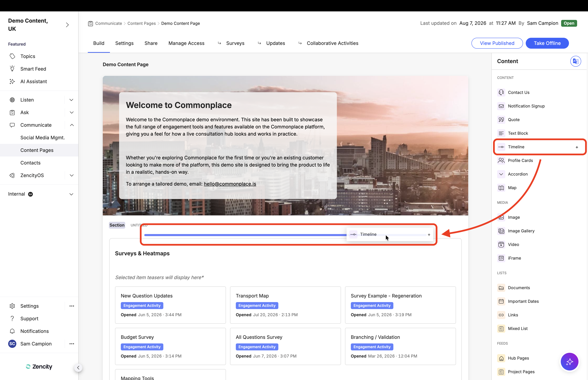588x380 pixels.
Task: Select the Content Pages sidebar item
Action: coord(39,150)
